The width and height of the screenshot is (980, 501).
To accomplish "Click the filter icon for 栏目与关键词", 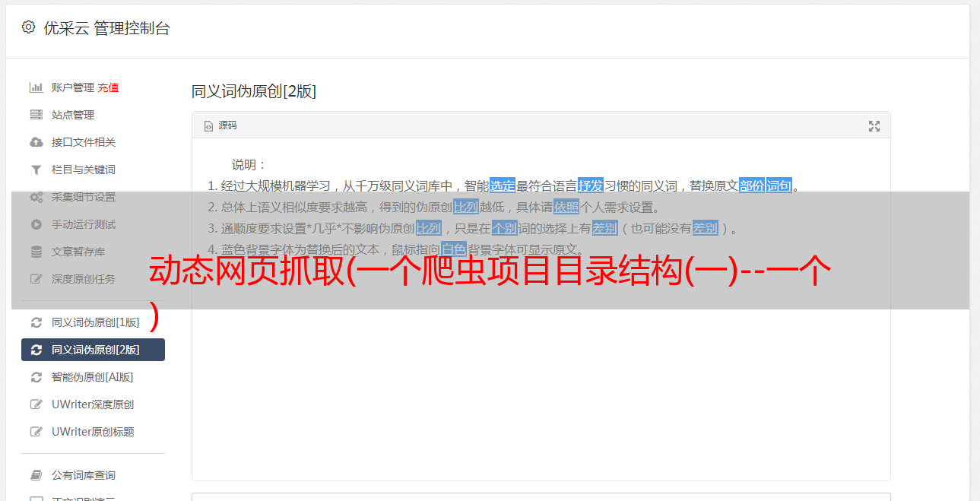I will click(36, 170).
